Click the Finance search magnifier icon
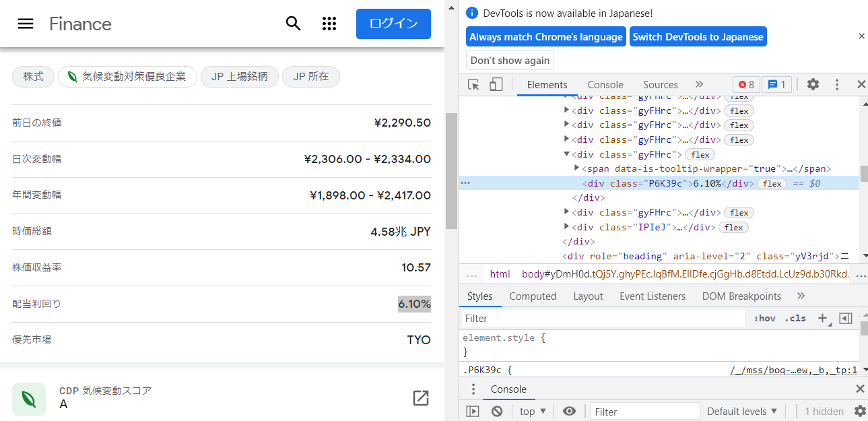The height and width of the screenshot is (421, 868). [293, 24]
